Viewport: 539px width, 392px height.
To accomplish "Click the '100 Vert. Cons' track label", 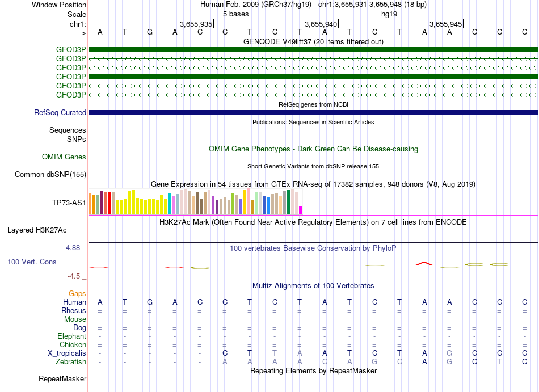I will 32,262.
